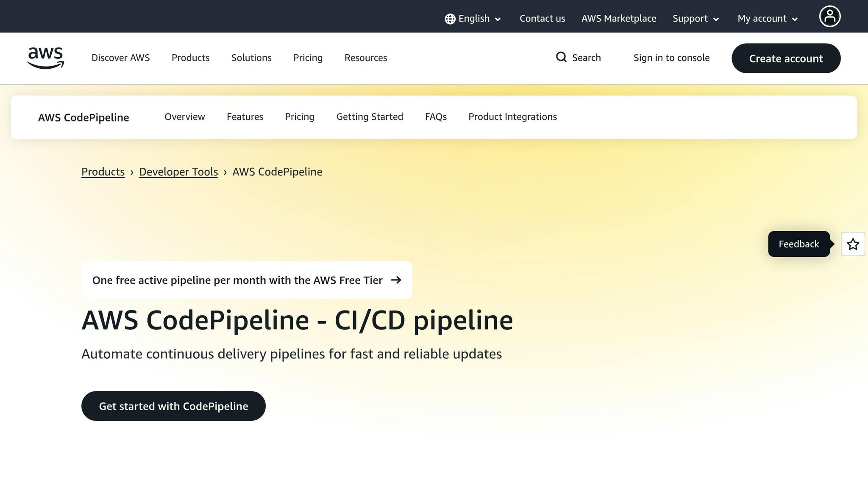
Task: Click Contact us in the top bar
Action: tap(542, 19)
